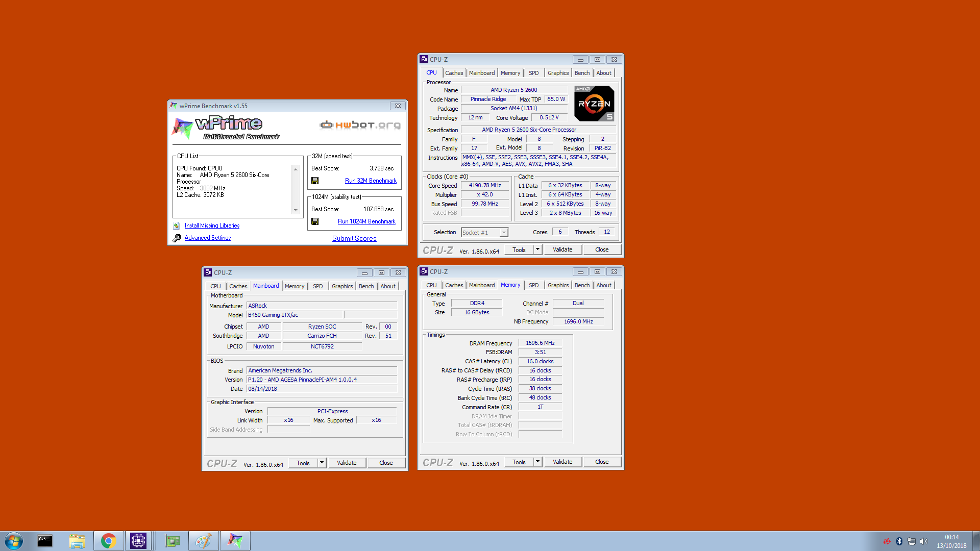980x551 pixels.
Task: Click CPU-Z title icon in Memory window
Action: 424,271
